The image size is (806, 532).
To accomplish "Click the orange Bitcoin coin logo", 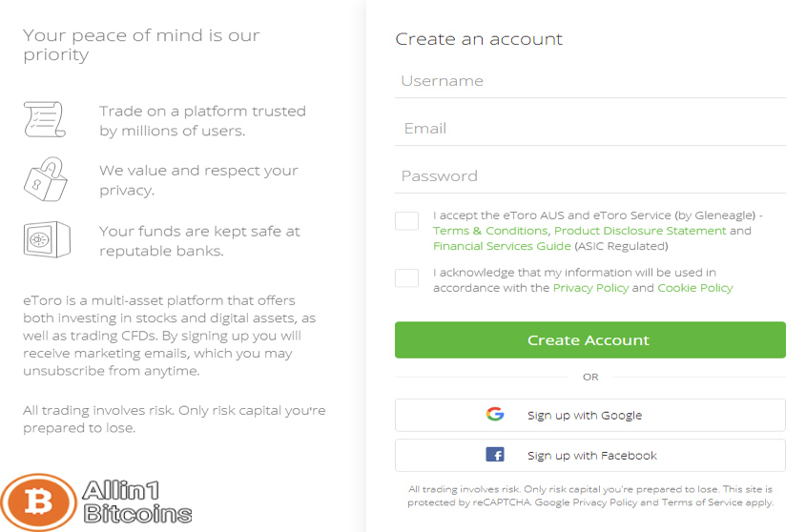I will pos(39,501).
